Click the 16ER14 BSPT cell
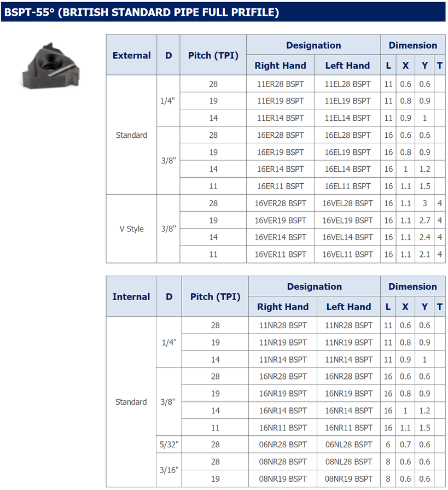The height and width of the screenshot is (490, 448). click(281, 169)
